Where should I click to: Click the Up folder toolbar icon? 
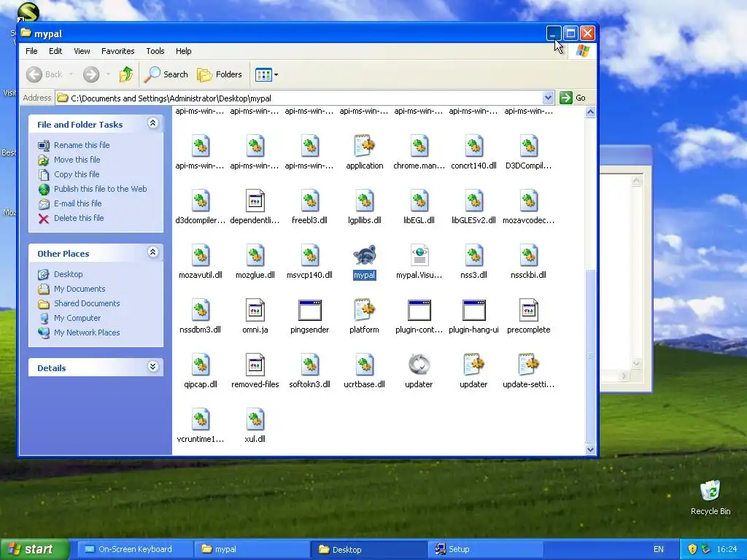125,74
